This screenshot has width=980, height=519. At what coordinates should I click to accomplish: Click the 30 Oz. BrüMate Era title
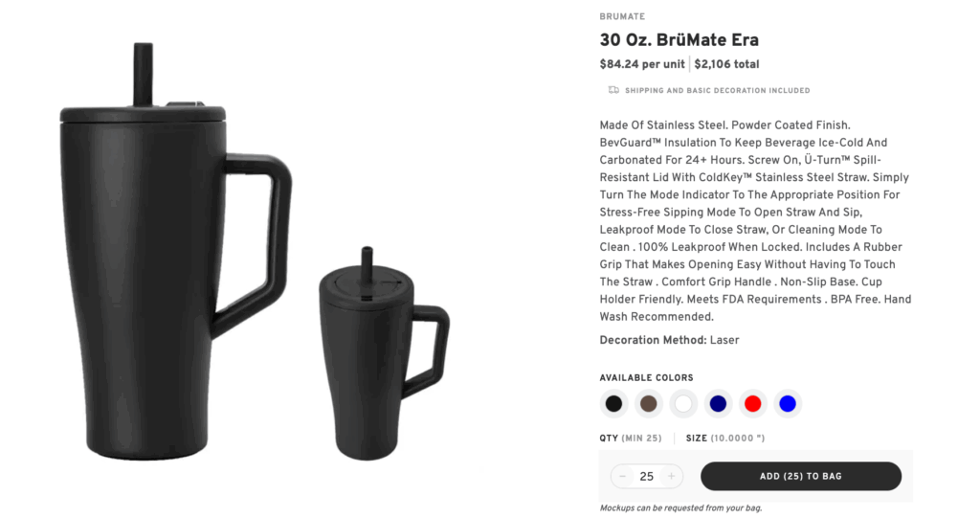pyautogui.click(x=679, y=40)
